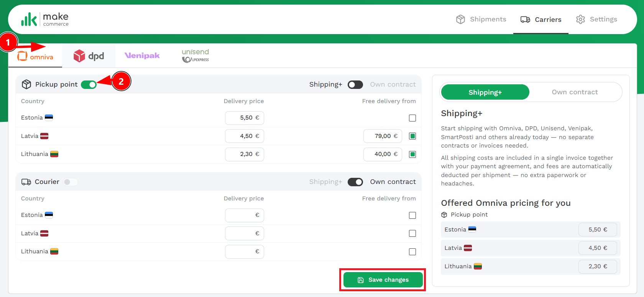Click the MakeCommerce logo
Image resolution: width=644 pixels, height=297 pixels.
point(45,19)
